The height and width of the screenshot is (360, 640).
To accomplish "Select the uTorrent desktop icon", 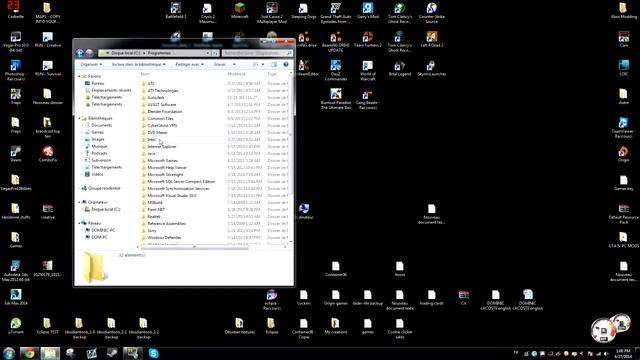I will pyautogui.click(x=16, y=326).
